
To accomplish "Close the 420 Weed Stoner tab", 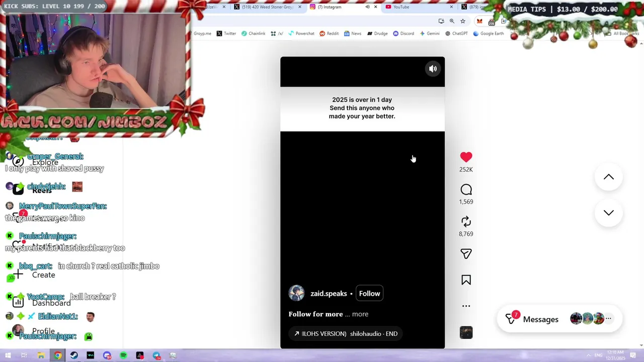I will tap(300, 7).
